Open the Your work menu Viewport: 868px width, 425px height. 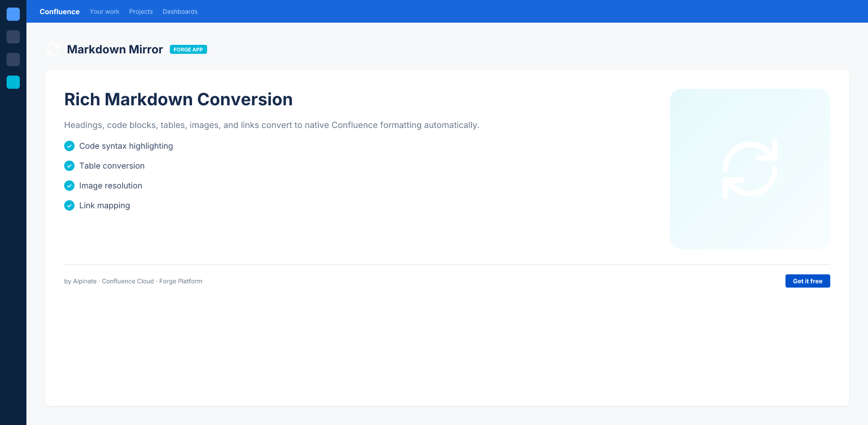click(104, 11)
